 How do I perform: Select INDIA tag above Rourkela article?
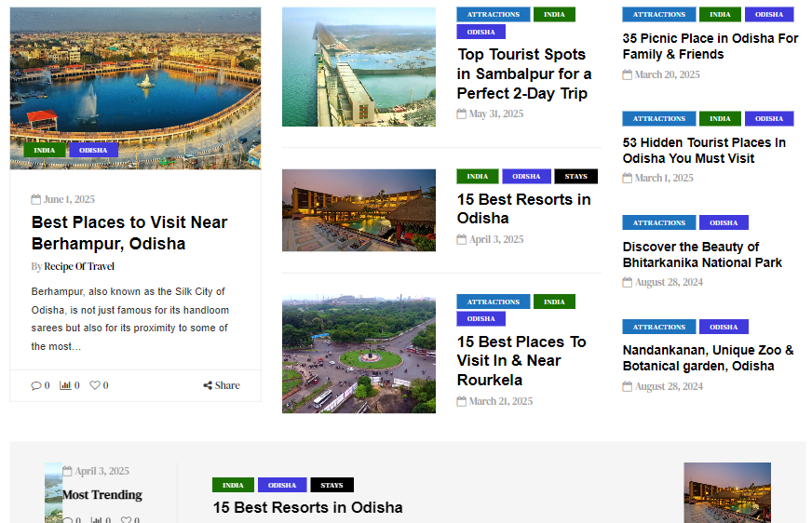pos(554,302)
